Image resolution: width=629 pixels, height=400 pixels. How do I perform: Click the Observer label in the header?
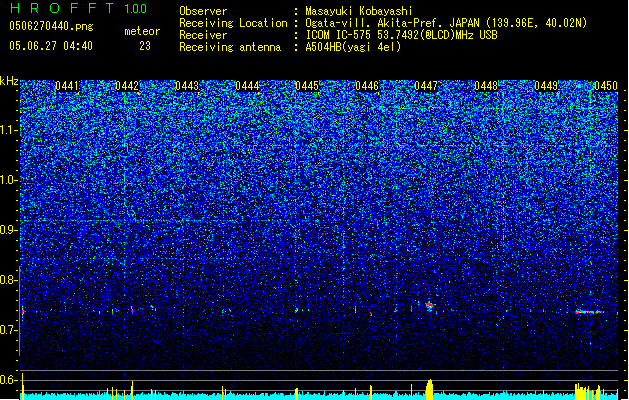tap(203, 11)
